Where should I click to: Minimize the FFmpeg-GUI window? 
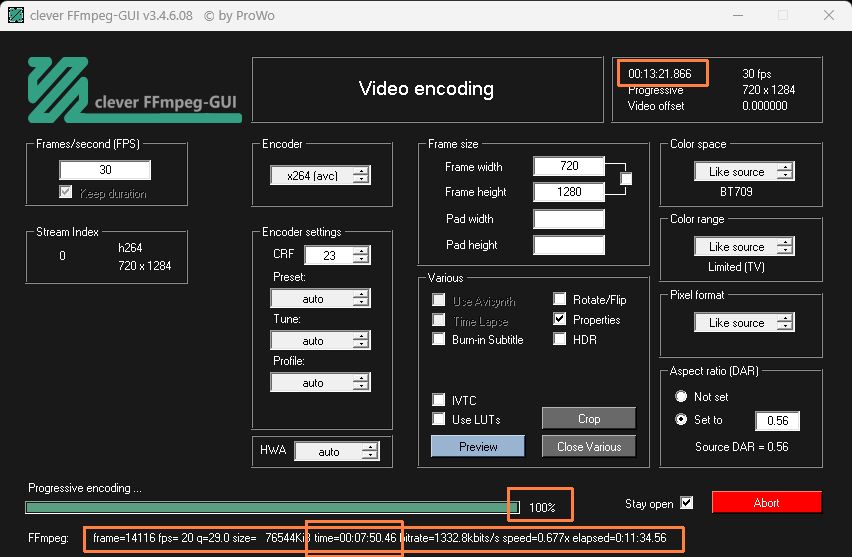click(737, 15)
